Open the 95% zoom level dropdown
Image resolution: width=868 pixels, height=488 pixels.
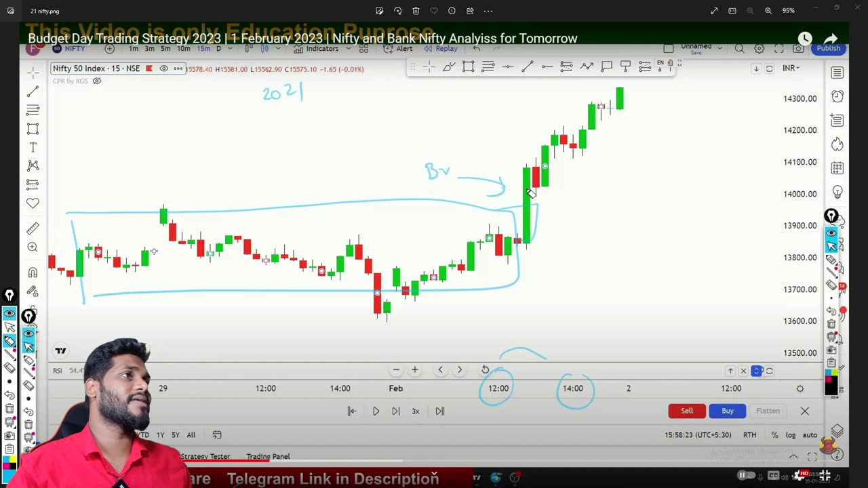[788, 11]
